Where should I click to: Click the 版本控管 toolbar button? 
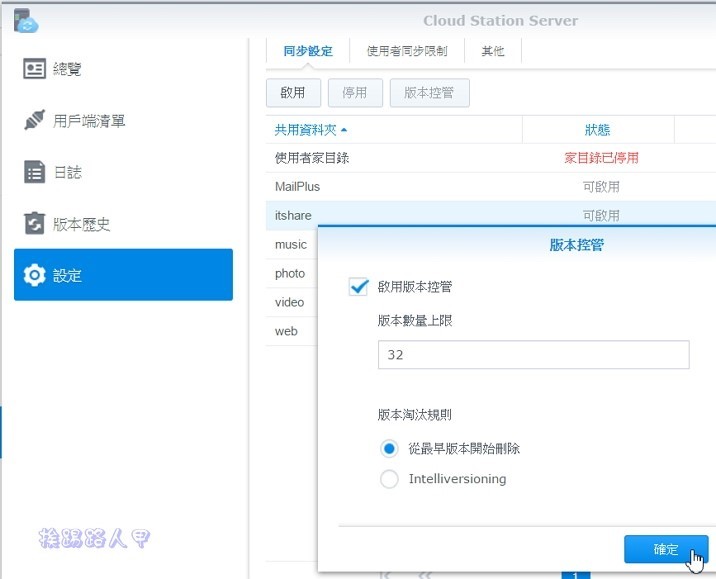tap(429, 93)
